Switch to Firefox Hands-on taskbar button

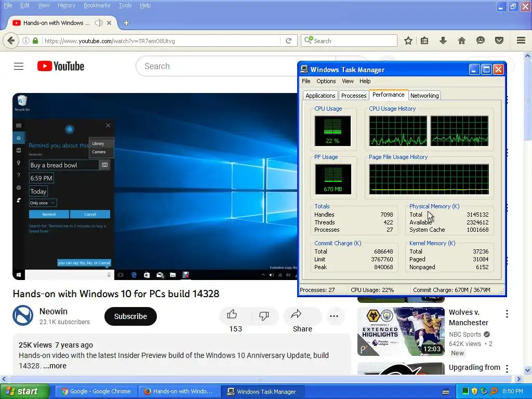point(179,391)
